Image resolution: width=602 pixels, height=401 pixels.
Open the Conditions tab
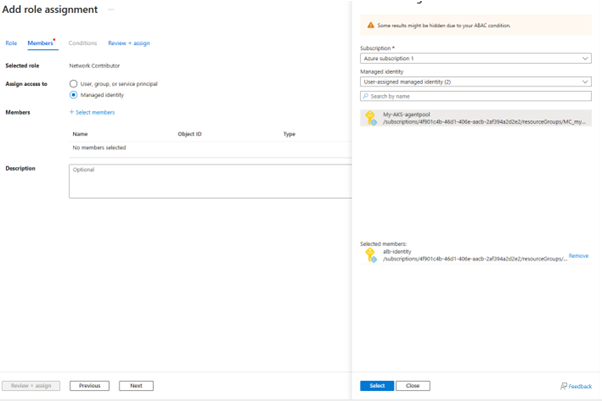83,43
